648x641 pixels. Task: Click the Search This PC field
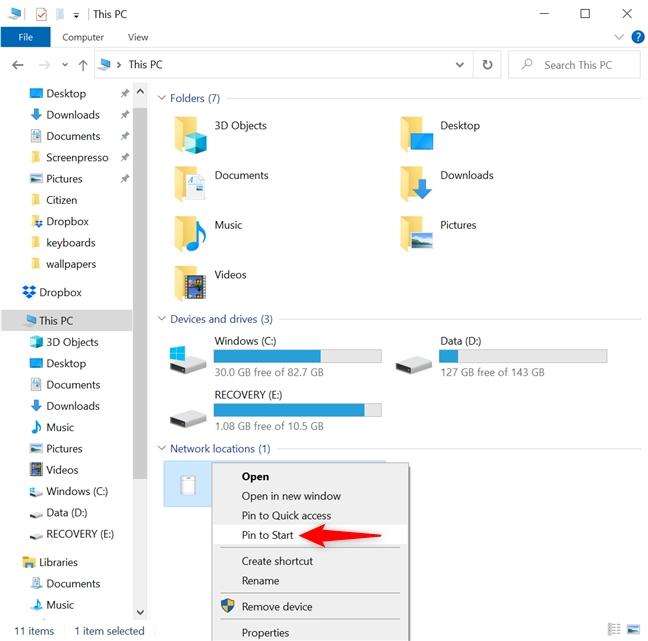click(574, 64)
